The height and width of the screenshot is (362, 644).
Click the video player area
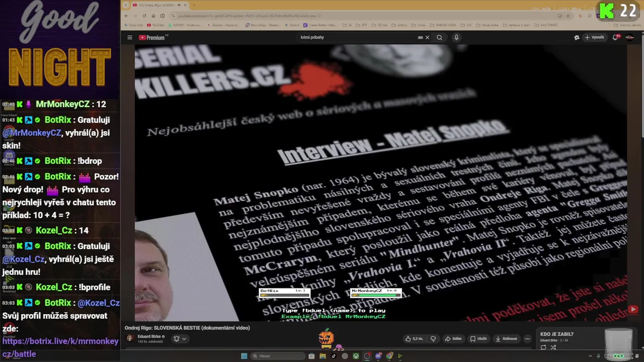(381, 183)
